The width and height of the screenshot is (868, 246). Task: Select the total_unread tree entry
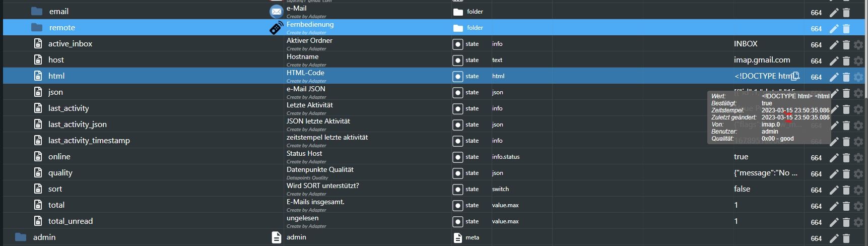click(71, 221)
